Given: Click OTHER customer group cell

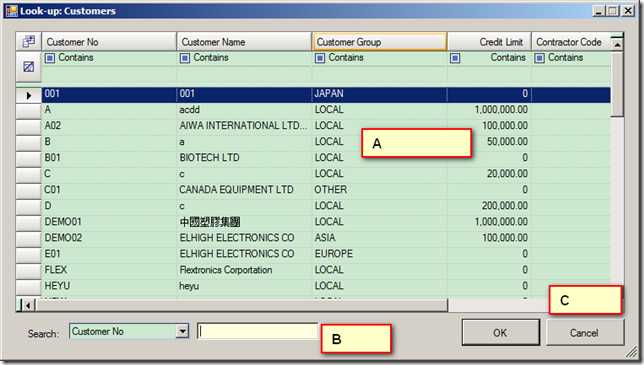Looking at the screenshot, I should tap(380, 190).
